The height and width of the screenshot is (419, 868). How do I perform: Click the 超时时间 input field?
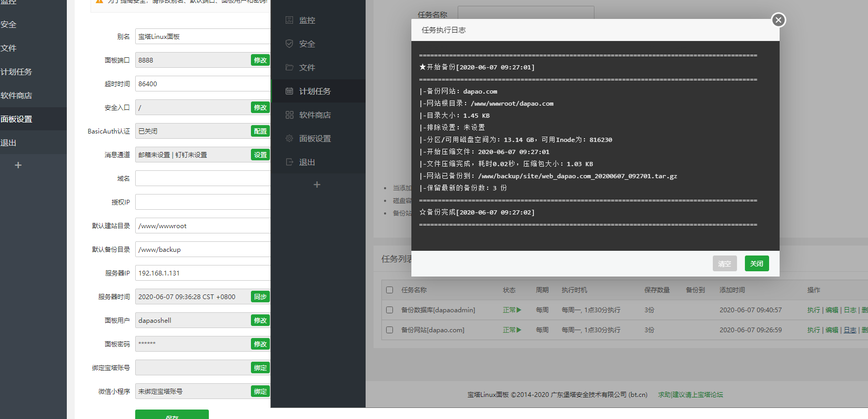click(203, 84)
